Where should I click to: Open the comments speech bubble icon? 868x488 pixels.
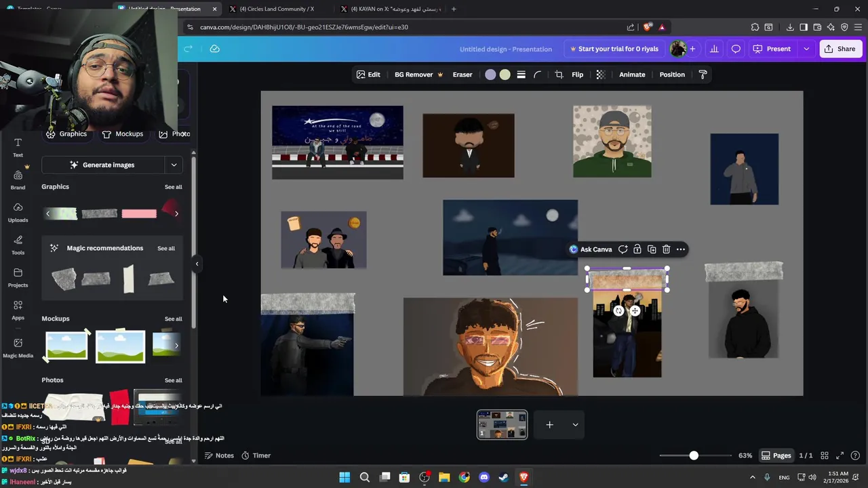[x=736, y=49]
